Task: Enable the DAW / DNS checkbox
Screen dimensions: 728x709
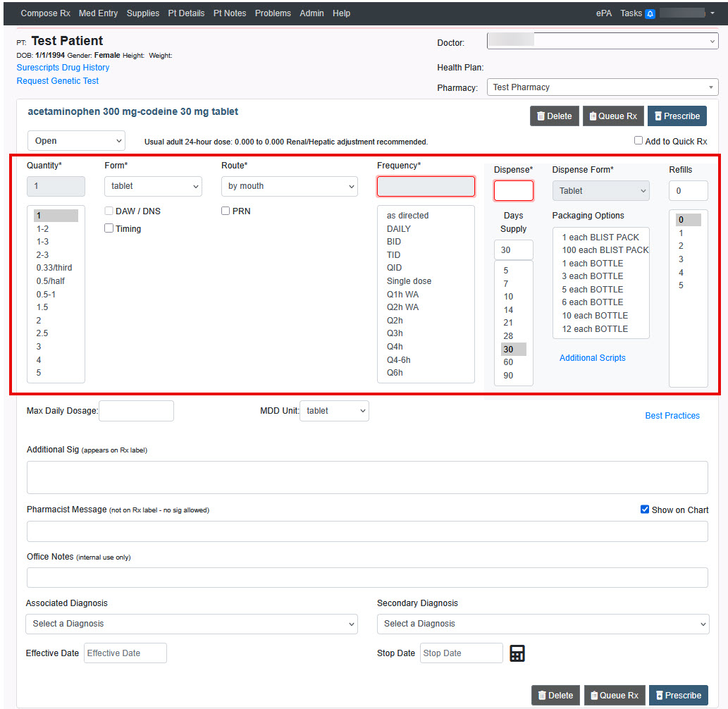Action: (x=109, y=211)
